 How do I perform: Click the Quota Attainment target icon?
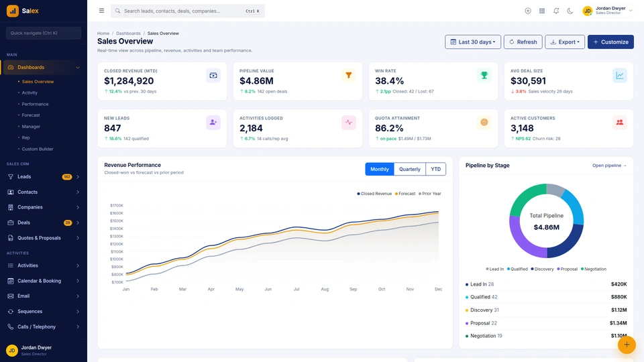pyautogui.click(x=484, y=122)
